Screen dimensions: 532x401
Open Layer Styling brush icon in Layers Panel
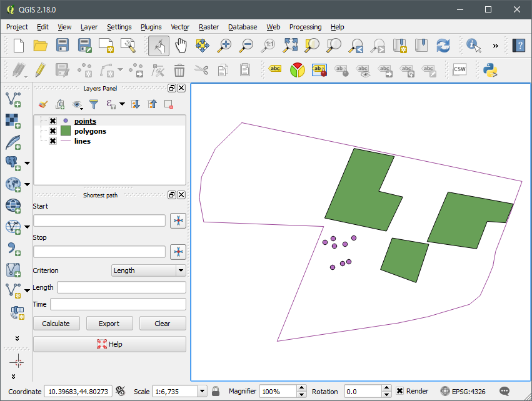43,104
